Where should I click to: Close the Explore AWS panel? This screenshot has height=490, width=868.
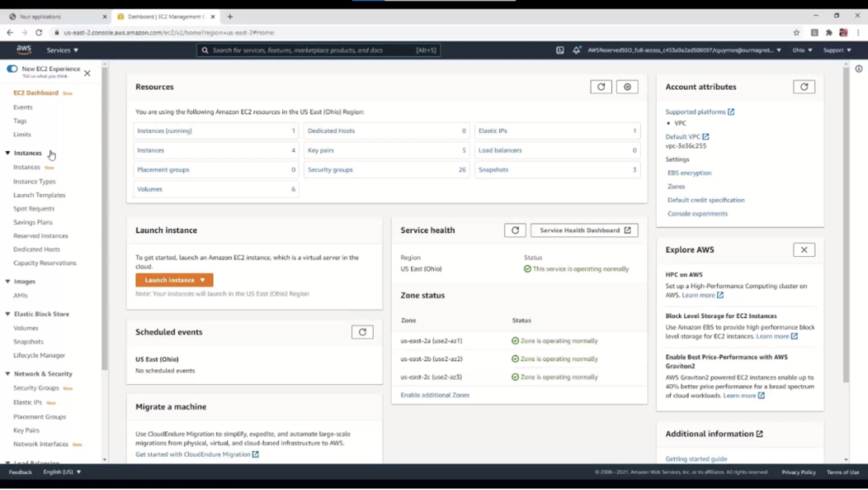(x=804, y=250)
